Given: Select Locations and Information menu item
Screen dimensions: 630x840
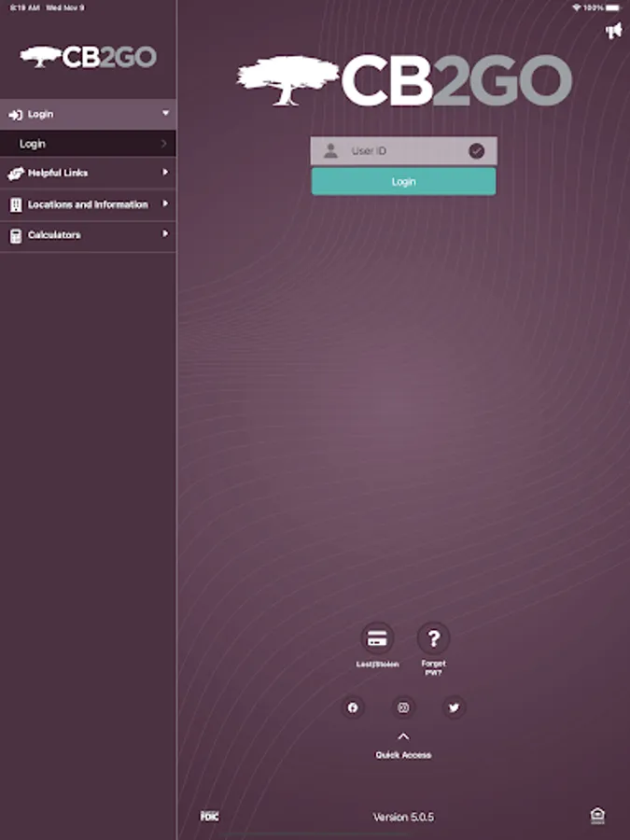Looking at the screenshot, I should click(x=88, y=204).
